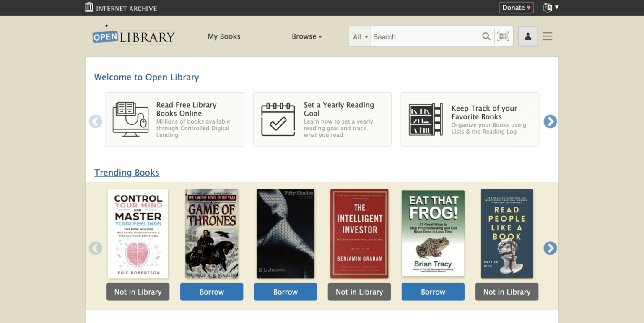Go back in Trending Books carousel
Screen dimensions: 644x323
pyautogui.click(x=96, y=248)
